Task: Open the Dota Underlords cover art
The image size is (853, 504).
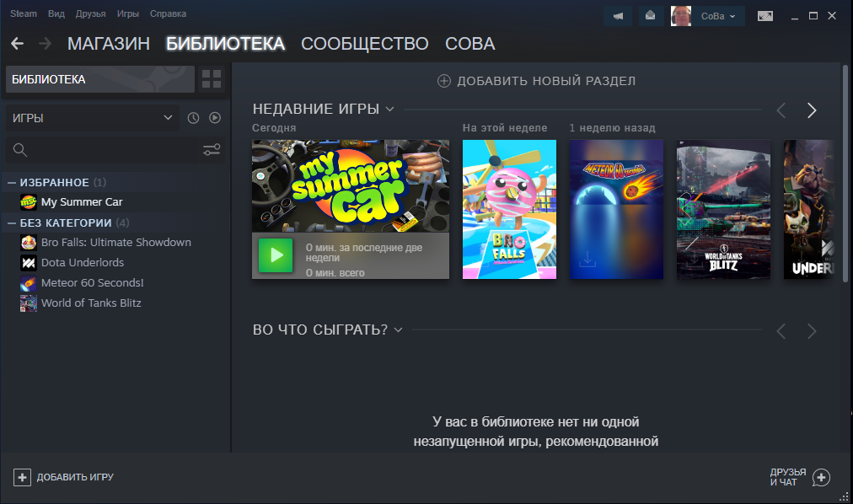Action: pos(808,209)
